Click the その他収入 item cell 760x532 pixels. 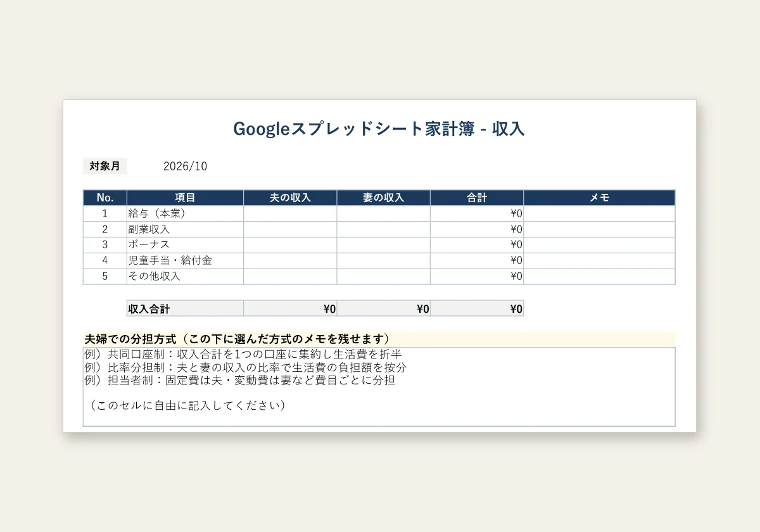pyautogui.click(x=185, y=277)
